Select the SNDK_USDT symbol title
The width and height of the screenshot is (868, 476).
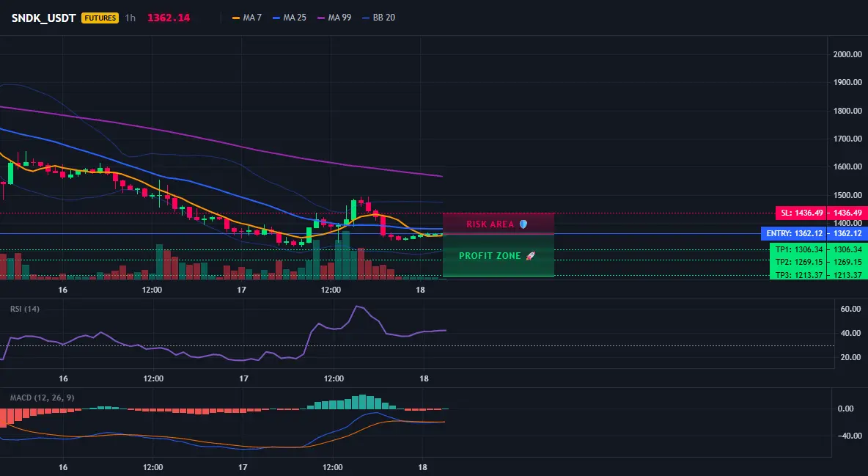click(44, 18)
